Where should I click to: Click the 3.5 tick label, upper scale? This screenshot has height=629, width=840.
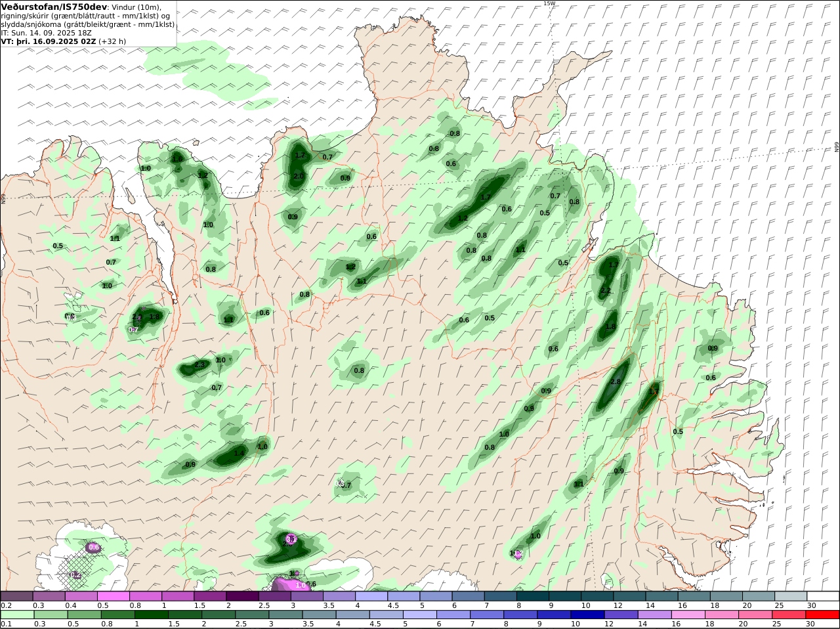click(x=329, y=605)
